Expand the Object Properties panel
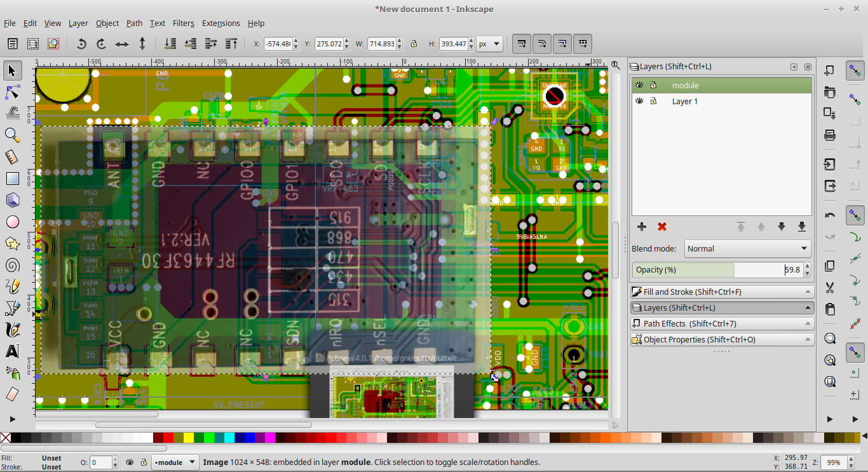 [x=722, y=339]
